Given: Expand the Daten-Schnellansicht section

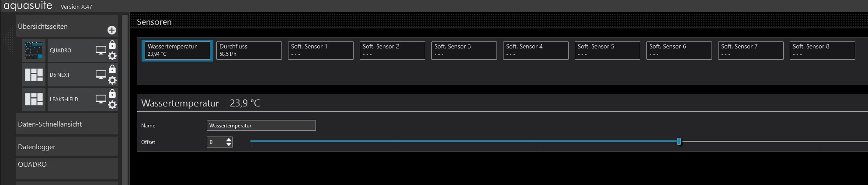Looking at the screenshot, I should [x=66, y=124].
